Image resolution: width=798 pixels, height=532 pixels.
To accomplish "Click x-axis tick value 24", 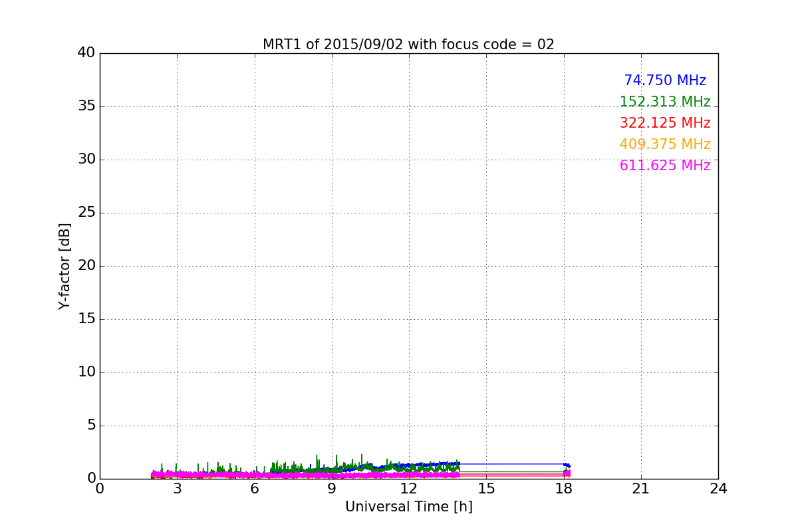I will coord(718,489).
